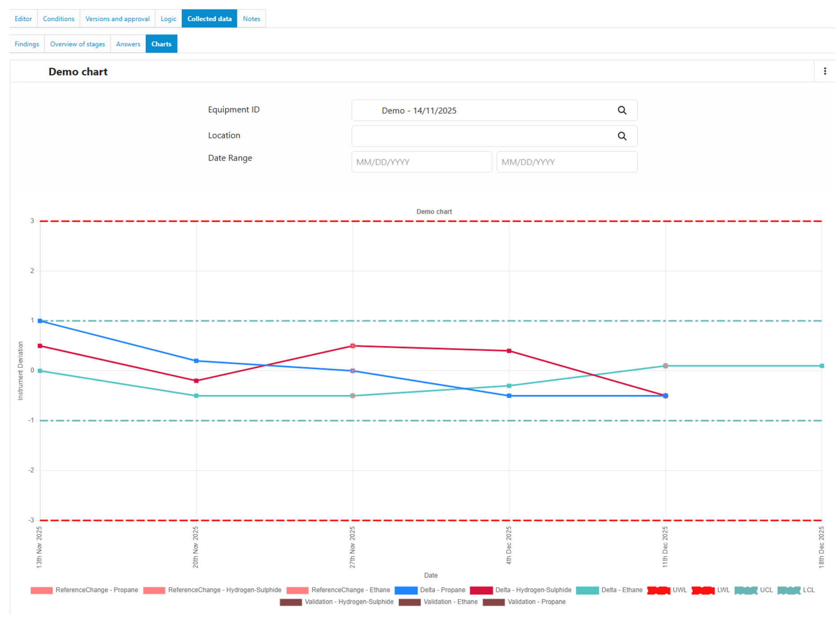Toggle Validation - Hydrogen-Sulphide legend swatch
The height and width of the screenshot is (621, 840).
click(x=291, y=602)
